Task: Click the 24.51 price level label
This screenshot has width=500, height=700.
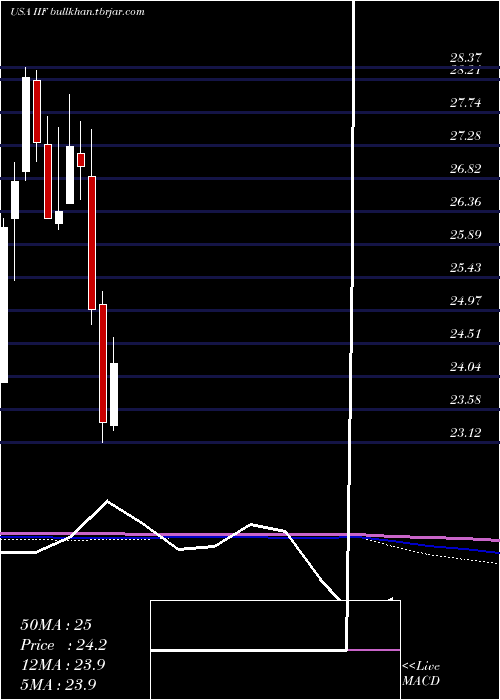Action: point(466,333)
